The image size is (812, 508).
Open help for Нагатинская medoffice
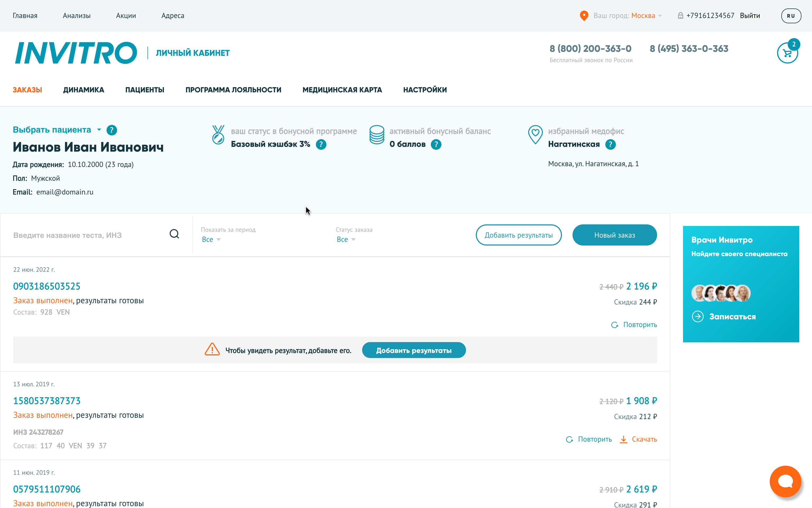pyautogui.click(x=610, y=144)
